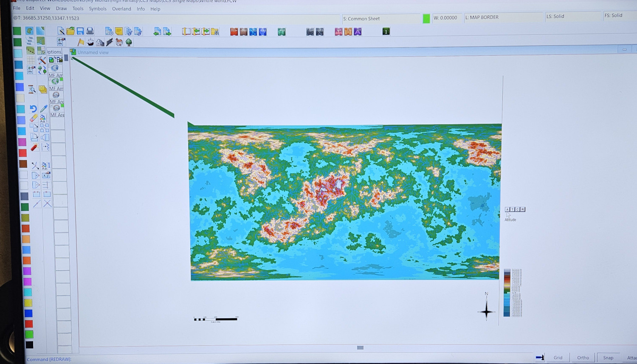Open the 'L: MAP BORDER' layer selector
This screenshot has width=637, height=364.
(x=504, y=17)
